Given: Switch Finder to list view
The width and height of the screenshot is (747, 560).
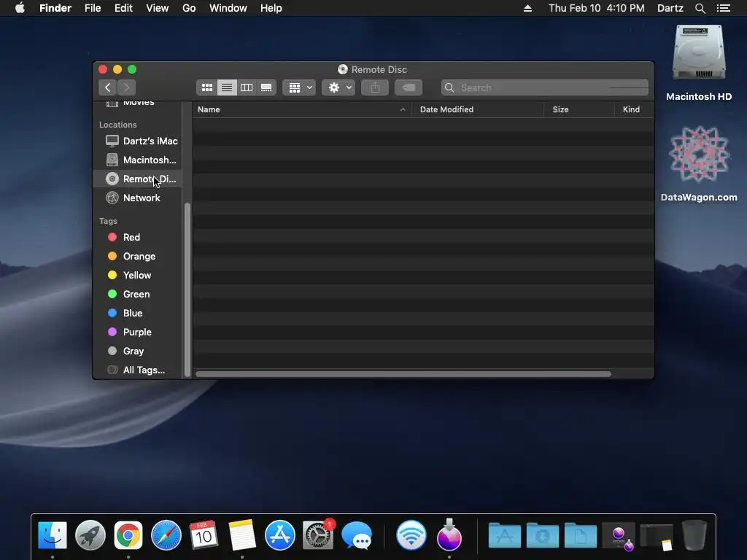Looking at the screenshot, I should (227, 87).
